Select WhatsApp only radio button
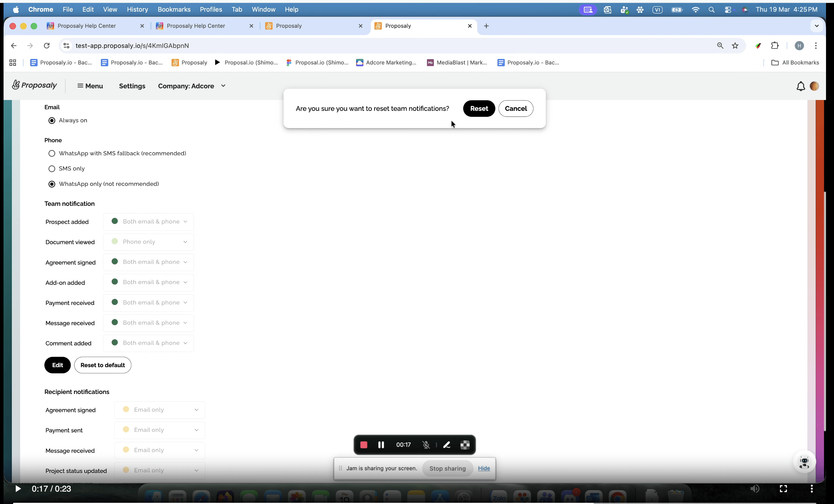Viewport: 834px width, 504px height. tap(52, 184)
